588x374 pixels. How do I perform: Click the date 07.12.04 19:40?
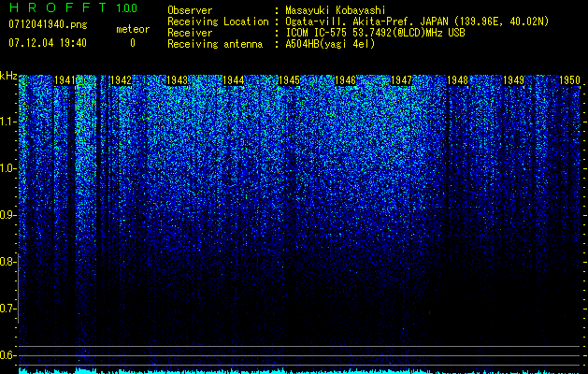coord(48,43)
